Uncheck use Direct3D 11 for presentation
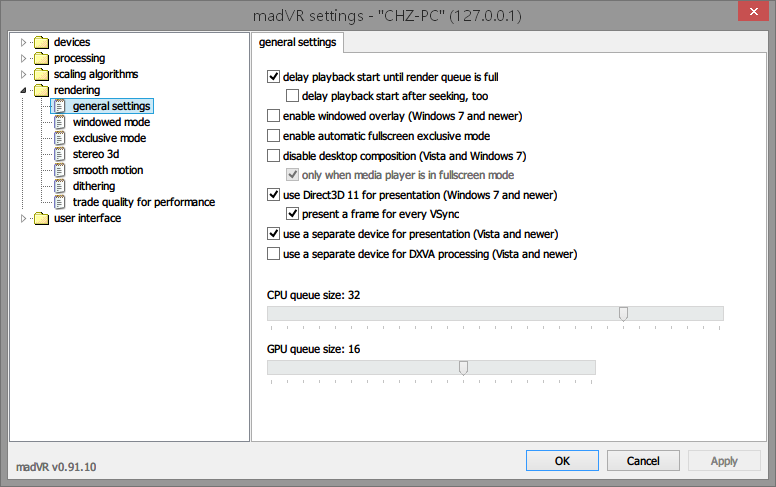Screen dimensions: 776x487 pyautogui.click(x=274, y=195)
